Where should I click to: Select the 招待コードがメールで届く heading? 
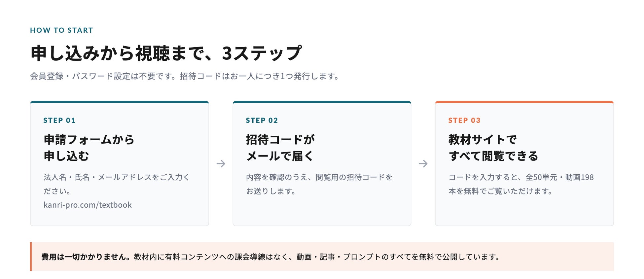pos(280,148)
